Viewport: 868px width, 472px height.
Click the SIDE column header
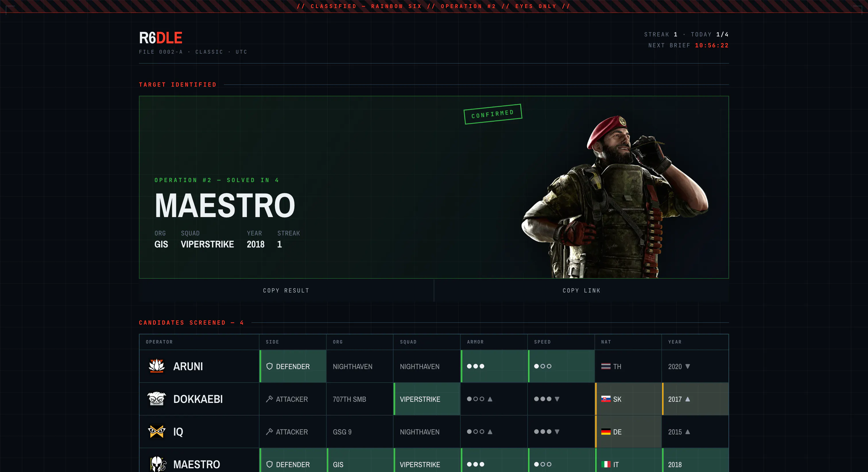[x=272, y=342]
